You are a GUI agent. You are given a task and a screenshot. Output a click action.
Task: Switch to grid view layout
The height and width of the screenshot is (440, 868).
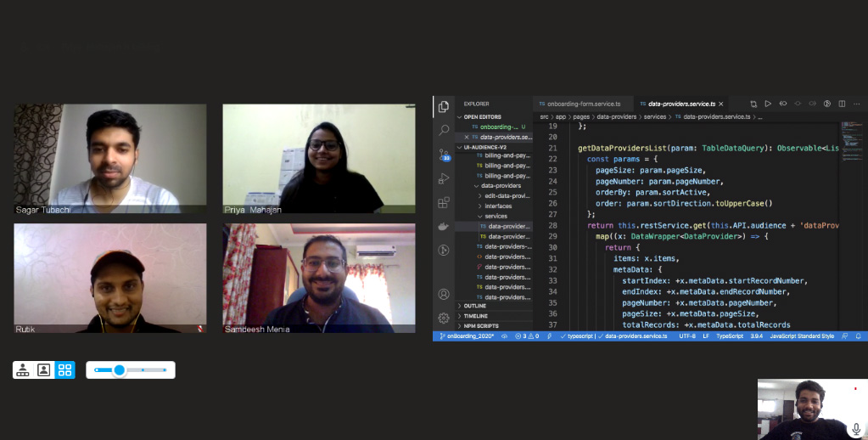pos(65,369)
